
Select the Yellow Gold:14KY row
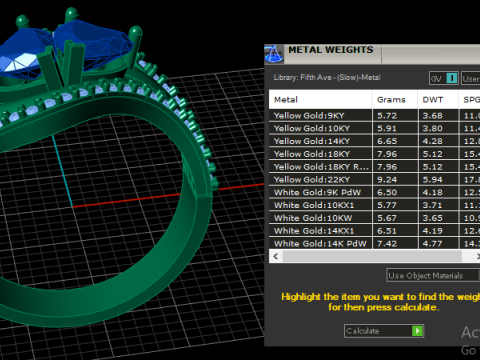click(x=375, y=141)
